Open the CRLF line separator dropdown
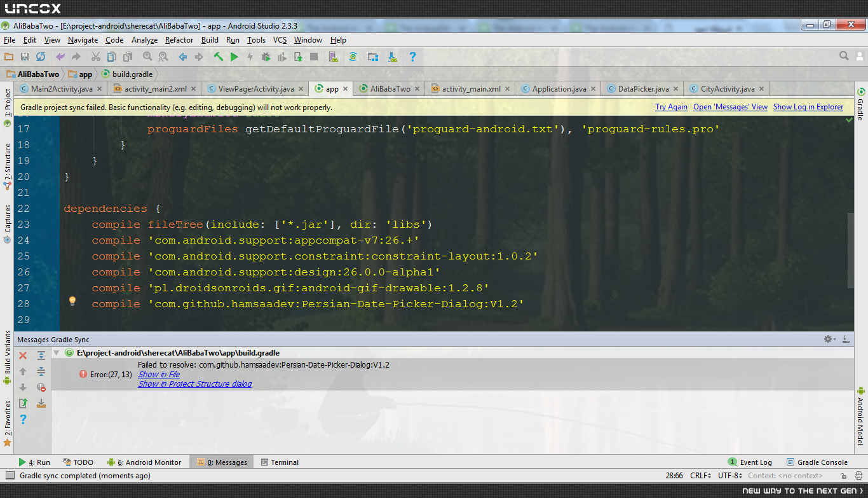This screenshot has width=868, height=498. [701, 476]
